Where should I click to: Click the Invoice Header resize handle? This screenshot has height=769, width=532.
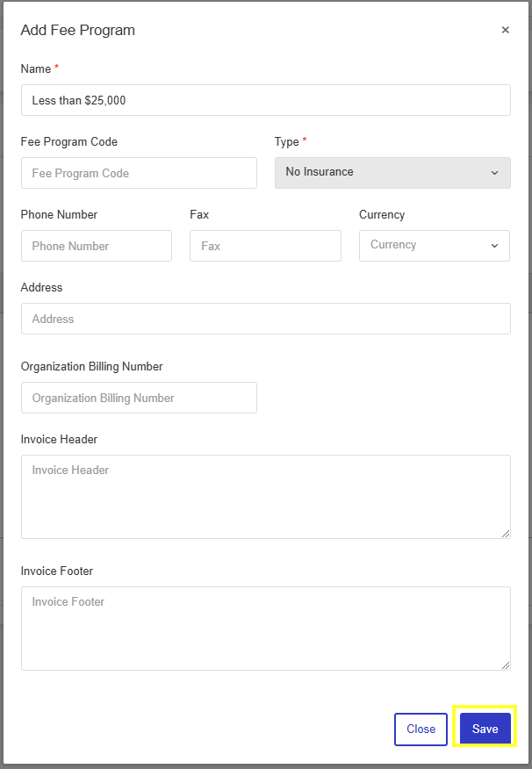click(506, 534)
